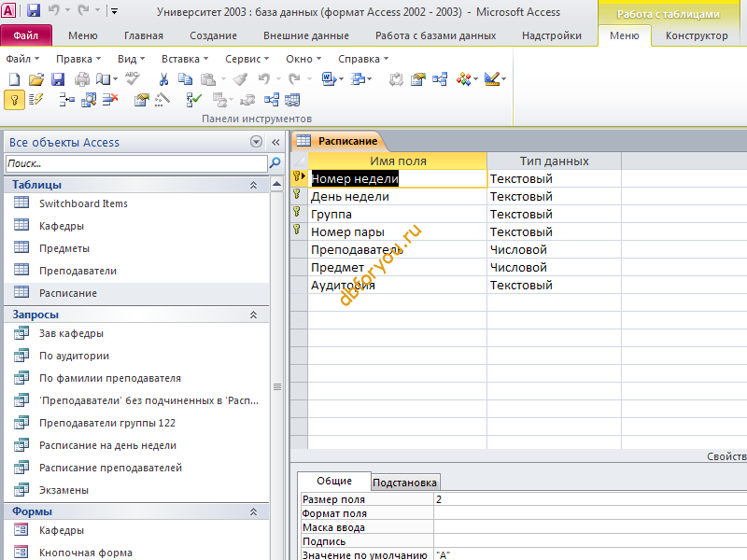Image resolution: width=747 pixels, height=560 pixels.
Task: Click the navigation pane search field
Action: tap(136, 163)
